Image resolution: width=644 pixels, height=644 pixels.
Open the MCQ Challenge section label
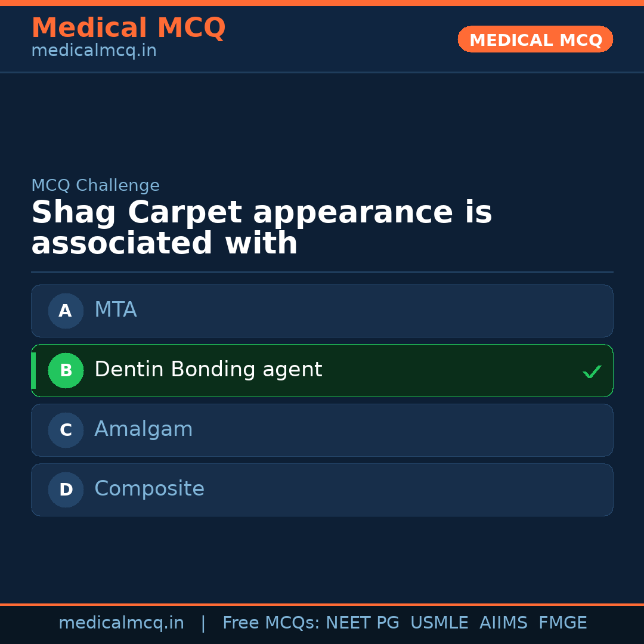click(x=95, y=185)
